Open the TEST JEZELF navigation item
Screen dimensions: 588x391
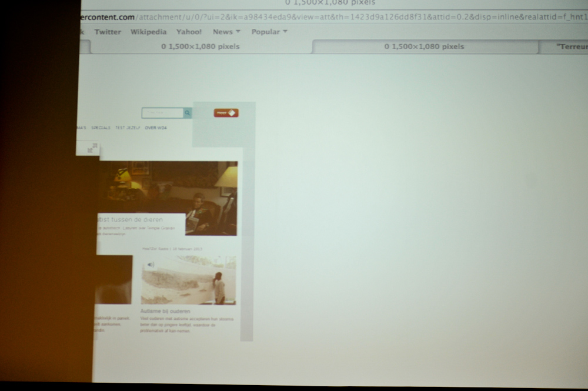[x=128, y=128]
